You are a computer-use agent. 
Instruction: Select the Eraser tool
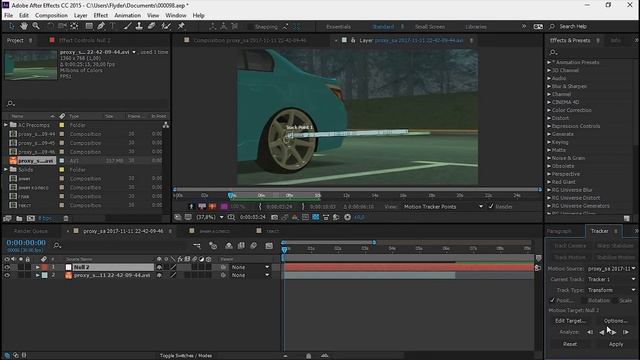(x=151, y=26)
